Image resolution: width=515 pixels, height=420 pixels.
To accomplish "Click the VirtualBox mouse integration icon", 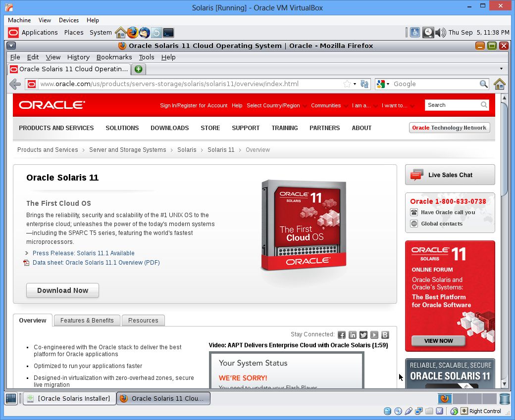I will [454, 411].
